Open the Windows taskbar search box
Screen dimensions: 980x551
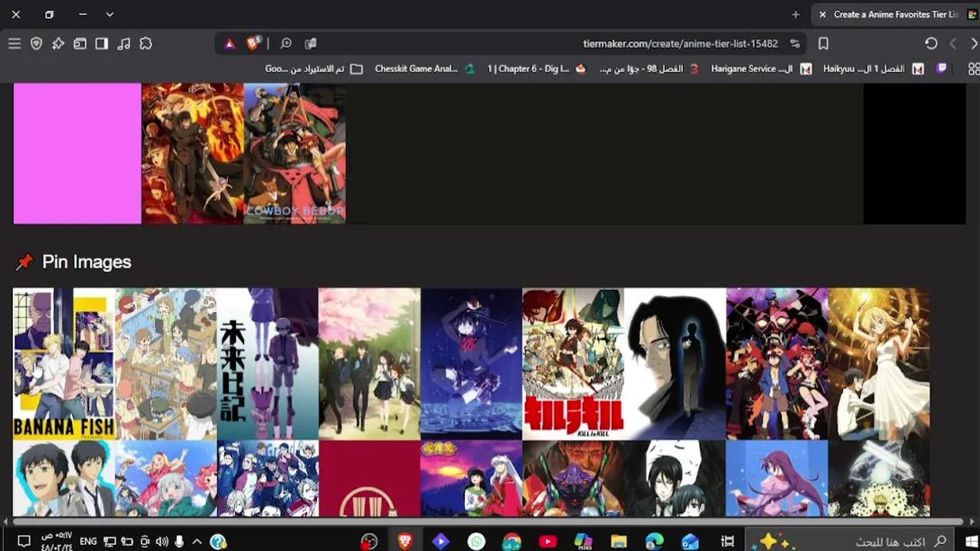pos(850,542)
